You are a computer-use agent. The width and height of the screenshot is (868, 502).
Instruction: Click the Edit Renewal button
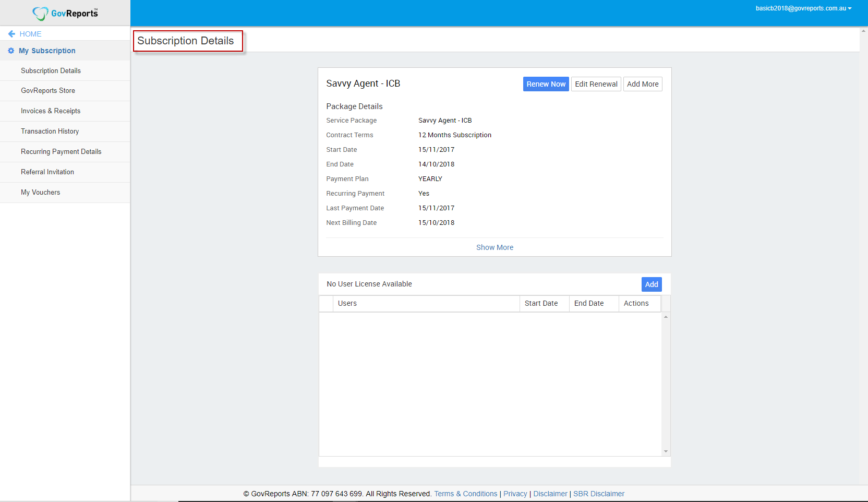point(596,84)
